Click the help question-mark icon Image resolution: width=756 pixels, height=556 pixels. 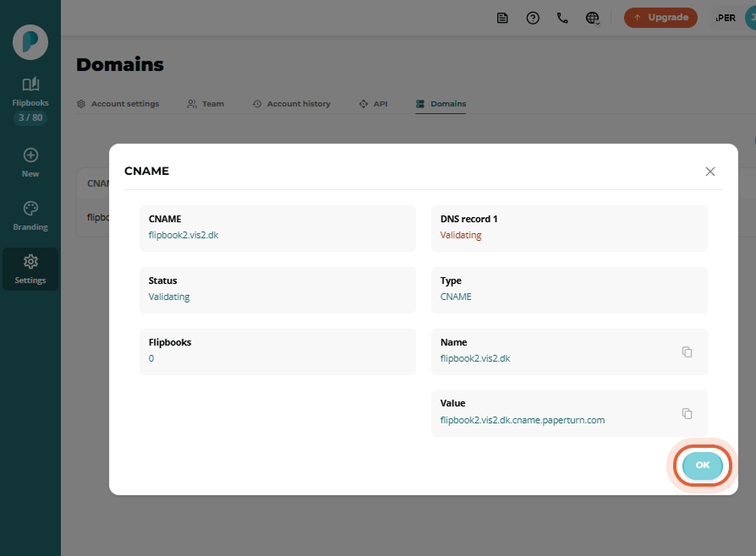(533, 17)
